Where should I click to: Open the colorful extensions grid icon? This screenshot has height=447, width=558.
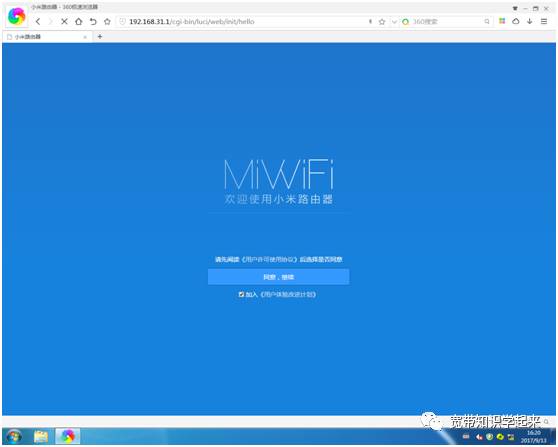[502, 21]
